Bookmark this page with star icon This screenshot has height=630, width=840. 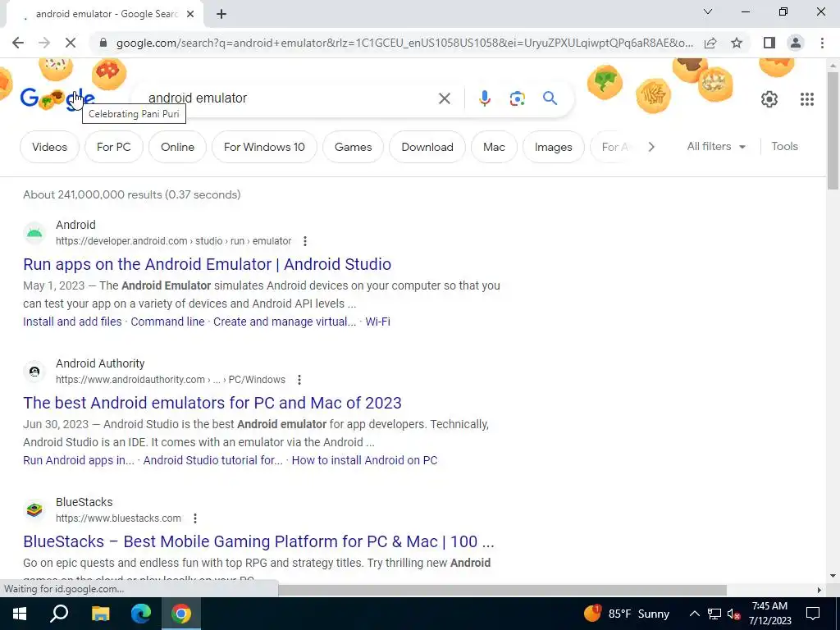pyautogui.click(x=737, y=43)
